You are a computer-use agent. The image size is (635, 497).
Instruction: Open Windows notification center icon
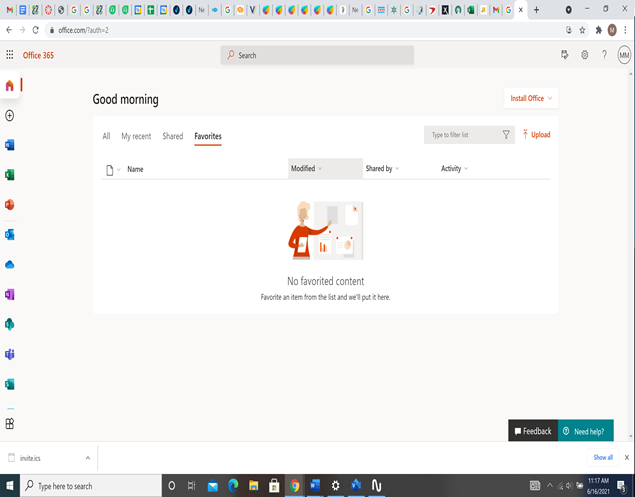622,485
